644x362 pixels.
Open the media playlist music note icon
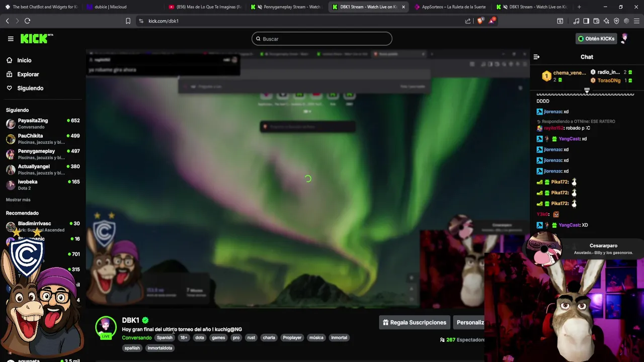click(x=576, y=21)
